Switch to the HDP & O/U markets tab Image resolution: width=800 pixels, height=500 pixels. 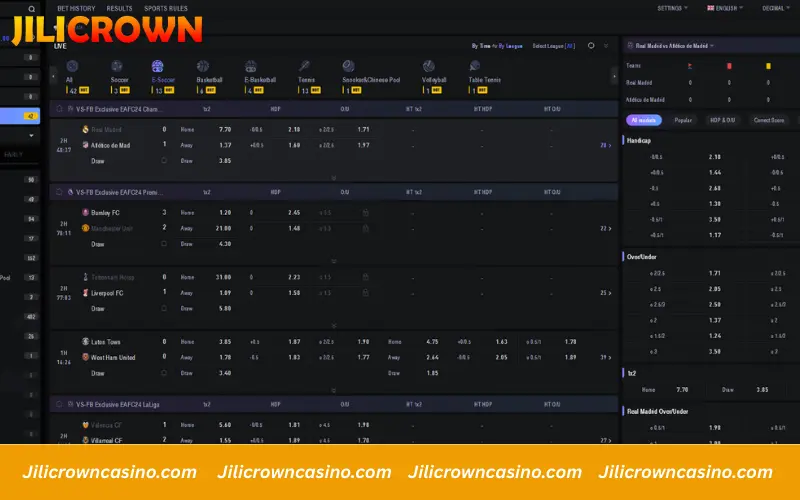click(x=720, y=120)
